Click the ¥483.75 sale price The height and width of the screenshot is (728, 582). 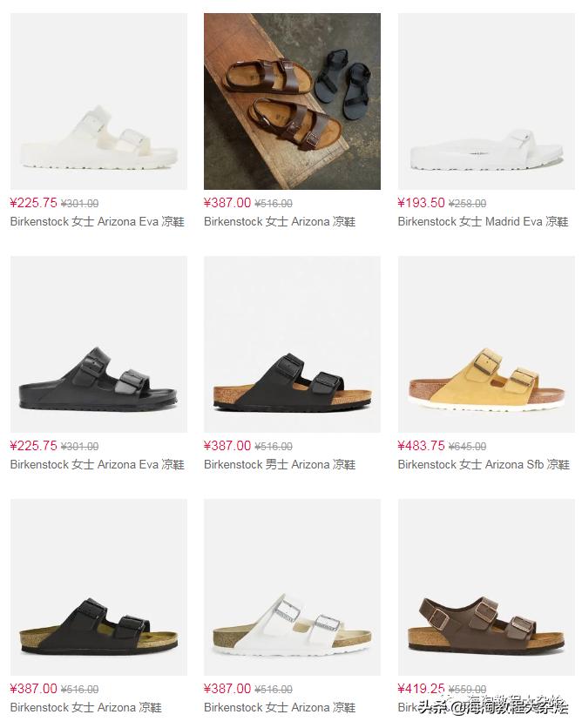click(422, 446)
